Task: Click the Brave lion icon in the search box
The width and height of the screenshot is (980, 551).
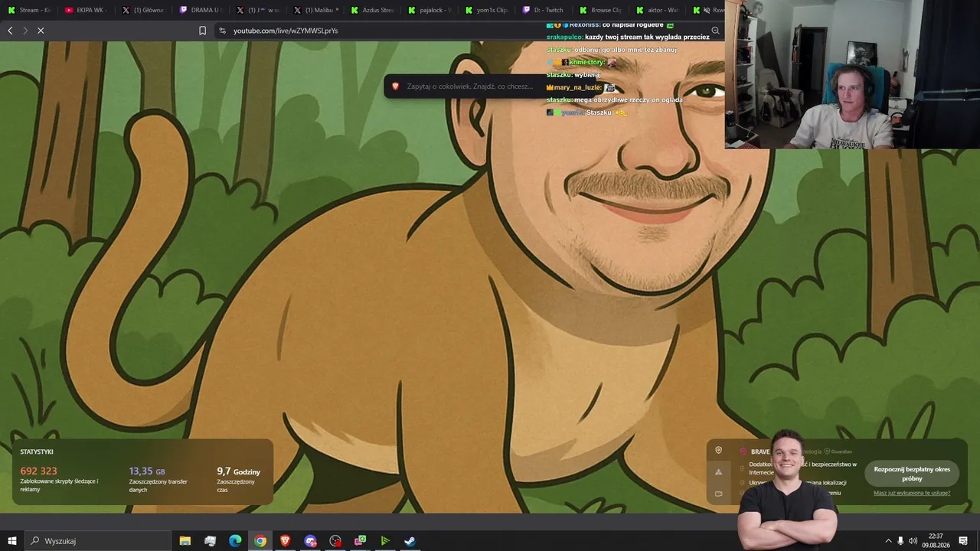Action: coord(395,86)
